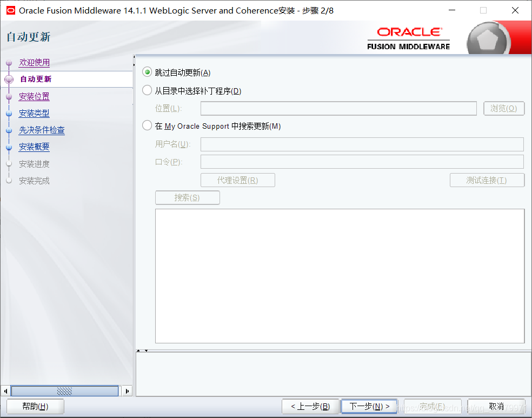Click sidebar scrollbar right arrow

click(x=127, y=391)
